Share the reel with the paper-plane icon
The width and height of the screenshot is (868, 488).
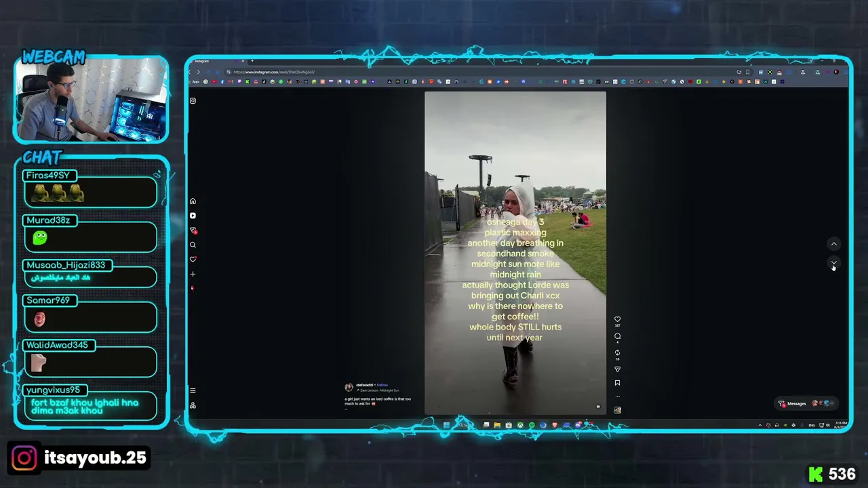pos(617,369)
